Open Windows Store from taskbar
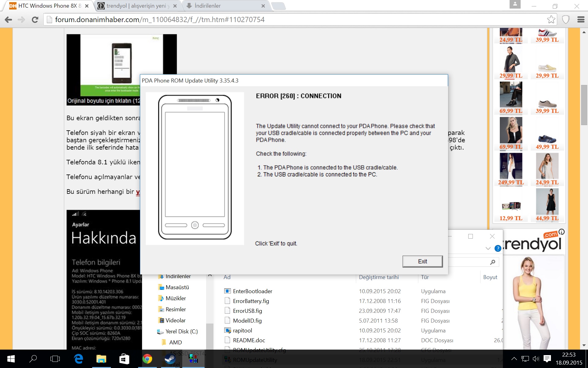Viewport: 588px width, 368px height. tap(124, 359)
